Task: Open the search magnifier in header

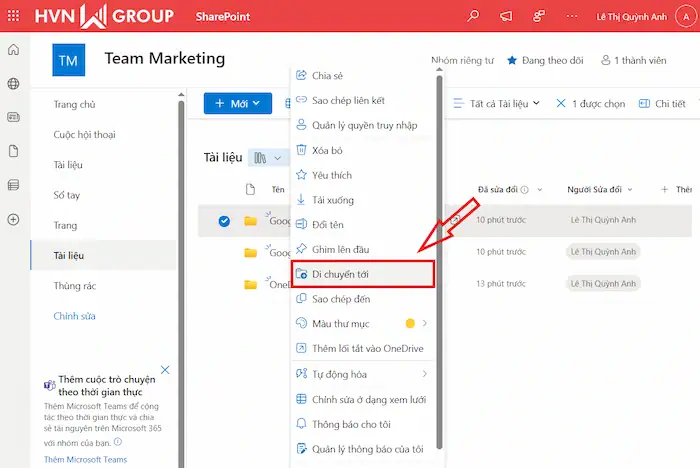Action: point(473,16)
